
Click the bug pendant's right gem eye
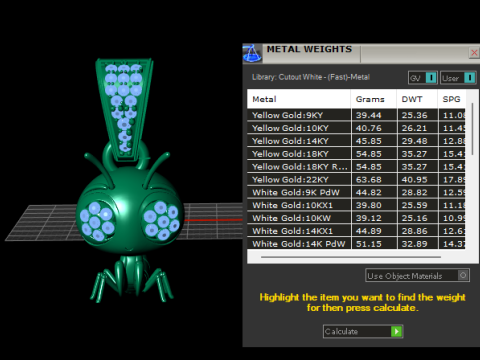click(x=162, y=220)
